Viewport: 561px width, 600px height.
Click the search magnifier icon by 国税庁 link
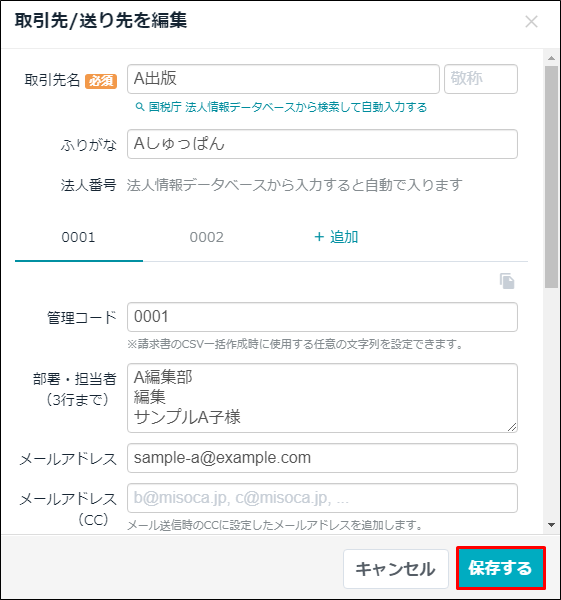(140, 107)
